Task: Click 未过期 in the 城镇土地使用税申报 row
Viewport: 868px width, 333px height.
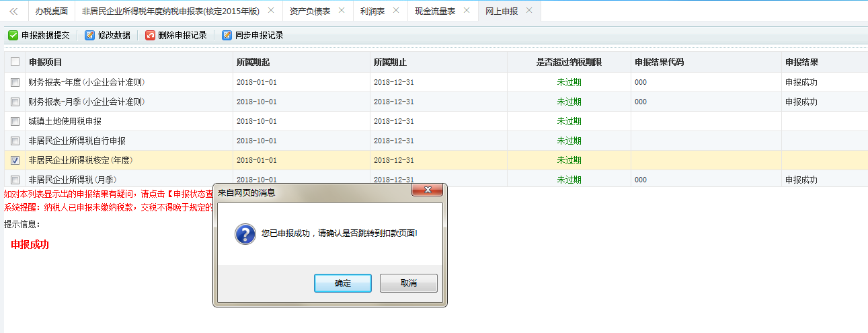Action: (569, 121)
